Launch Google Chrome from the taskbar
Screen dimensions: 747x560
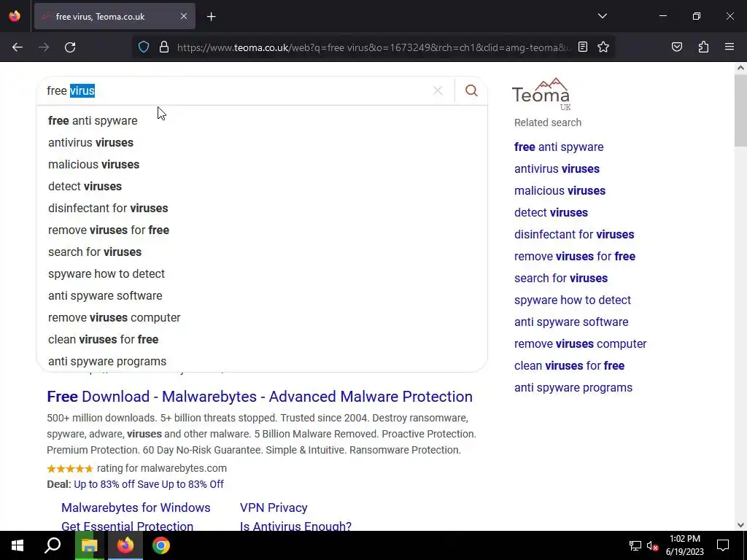click(x=161, y=545)
